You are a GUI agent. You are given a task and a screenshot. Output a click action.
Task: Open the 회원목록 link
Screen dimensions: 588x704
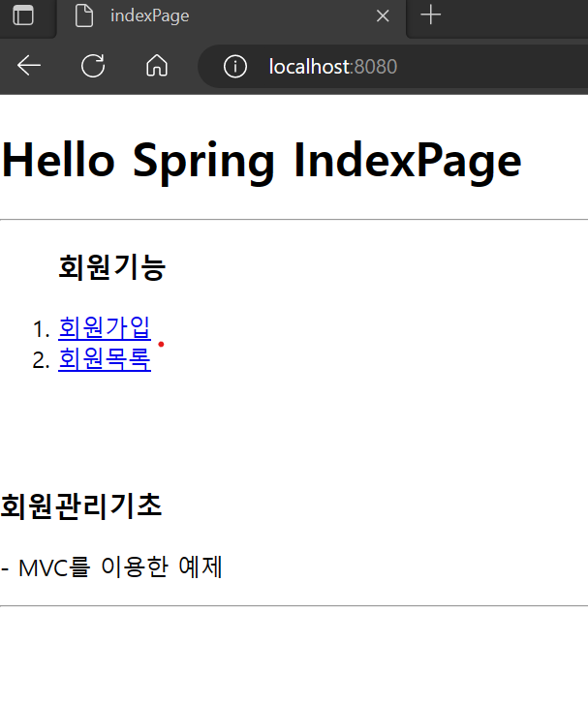click(x=105, y=359)
